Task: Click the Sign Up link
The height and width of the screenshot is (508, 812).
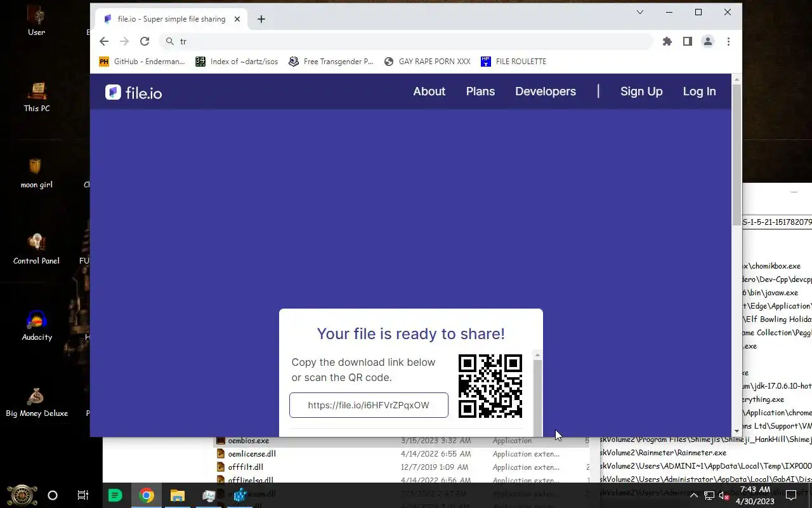Action: click(x=641, y=91)
